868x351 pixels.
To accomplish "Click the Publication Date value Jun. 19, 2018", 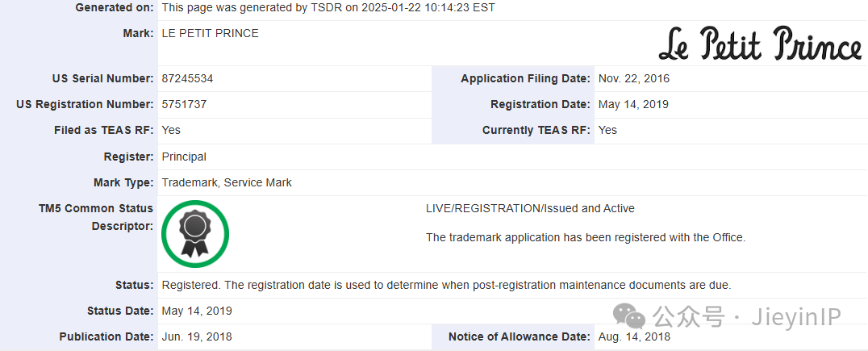I will (197, 336).
